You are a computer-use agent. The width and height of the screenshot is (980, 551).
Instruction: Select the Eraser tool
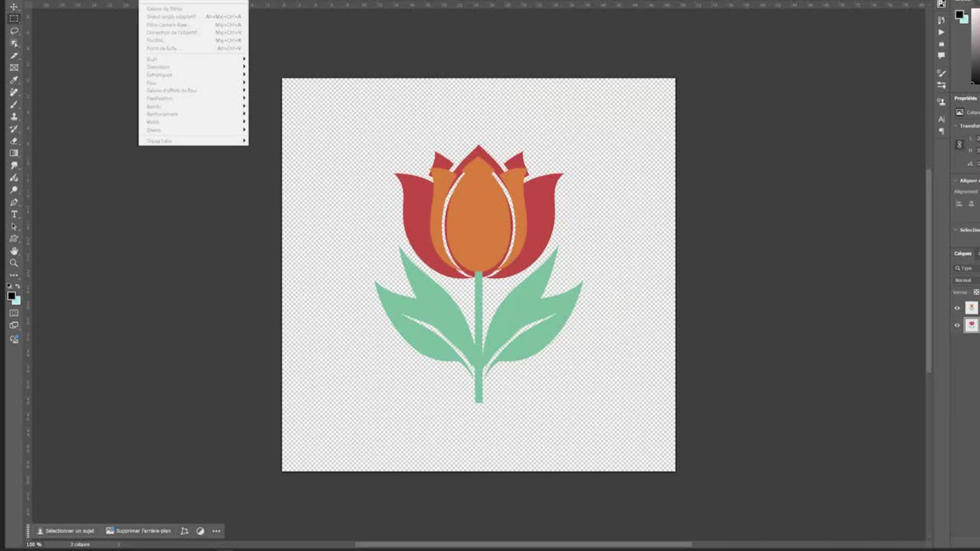coord(14,141)
